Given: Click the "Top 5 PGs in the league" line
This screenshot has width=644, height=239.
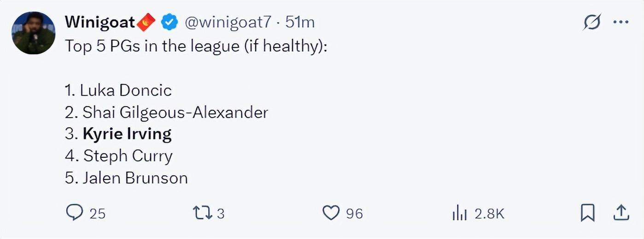Looking at the screenshot, I should [x=196, y=46].
